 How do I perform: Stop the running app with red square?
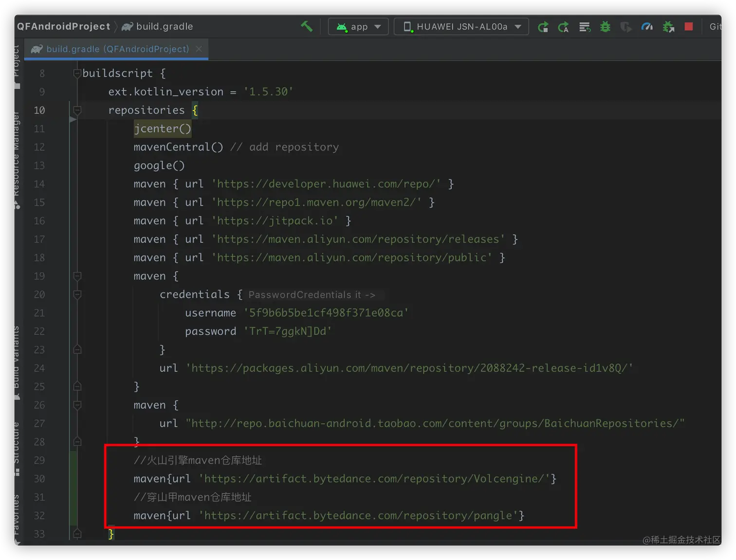689,26
